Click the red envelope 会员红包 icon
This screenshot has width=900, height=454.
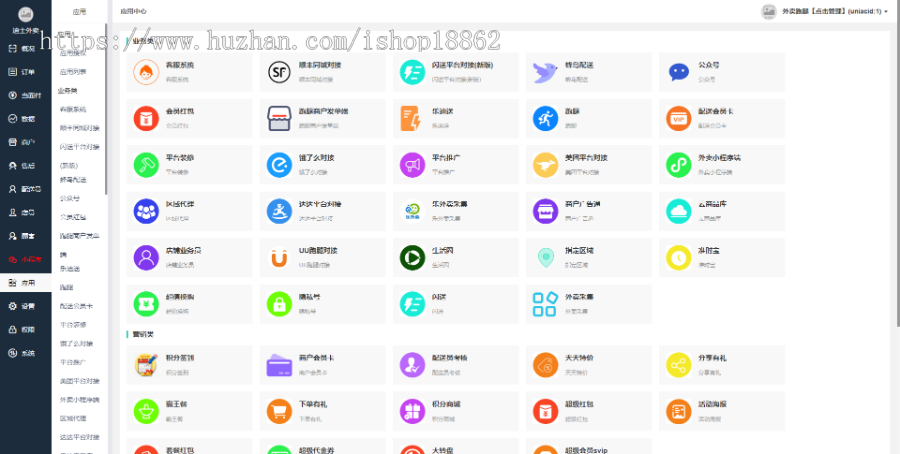[146, 118]
